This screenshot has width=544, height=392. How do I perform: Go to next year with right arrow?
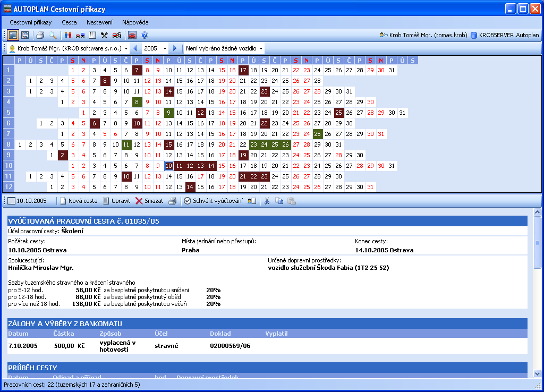pos(175,49)
